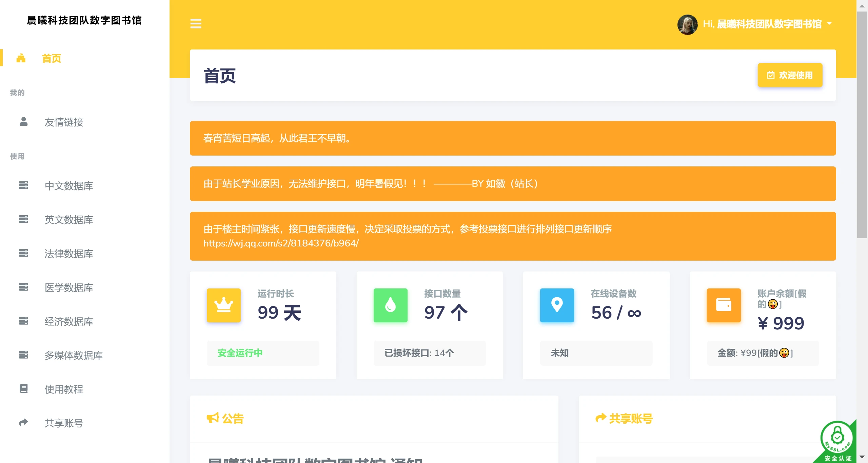The image size is (868, 463).
Task: Click the location pin icon on online devices card
Action: tap(557, 305)
